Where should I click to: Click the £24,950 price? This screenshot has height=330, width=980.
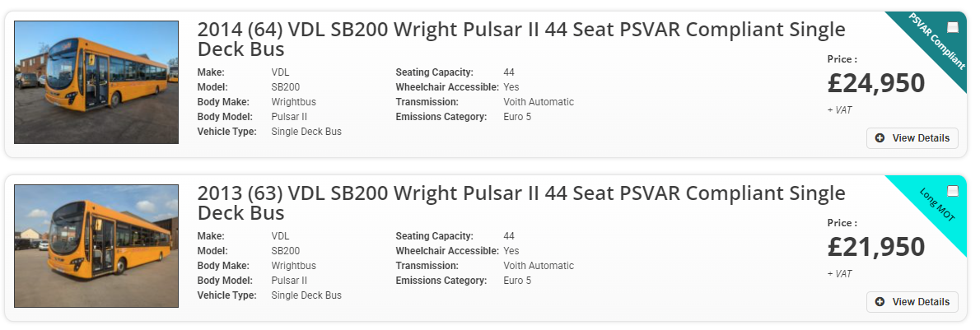click(876, 83)
